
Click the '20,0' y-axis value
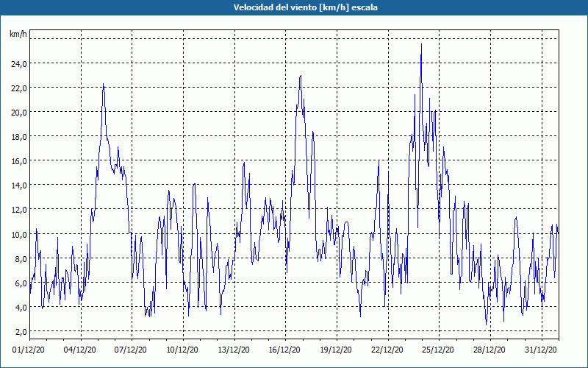click(19, 113)
